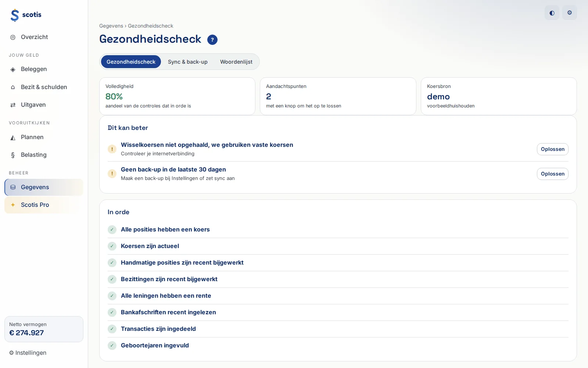This screenshot has height=368, width=588.
Task: Click the Plannen triangle icon
Action: tap(13, 137)
